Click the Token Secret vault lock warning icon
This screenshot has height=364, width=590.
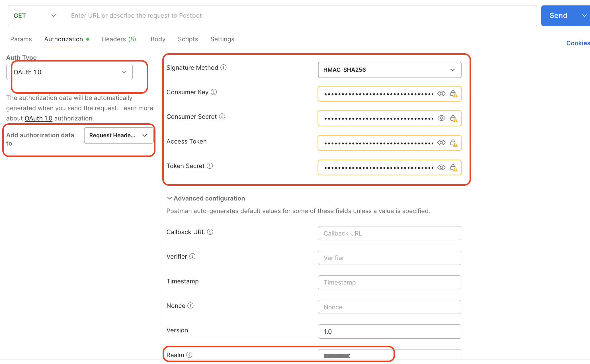coord(454,167)
